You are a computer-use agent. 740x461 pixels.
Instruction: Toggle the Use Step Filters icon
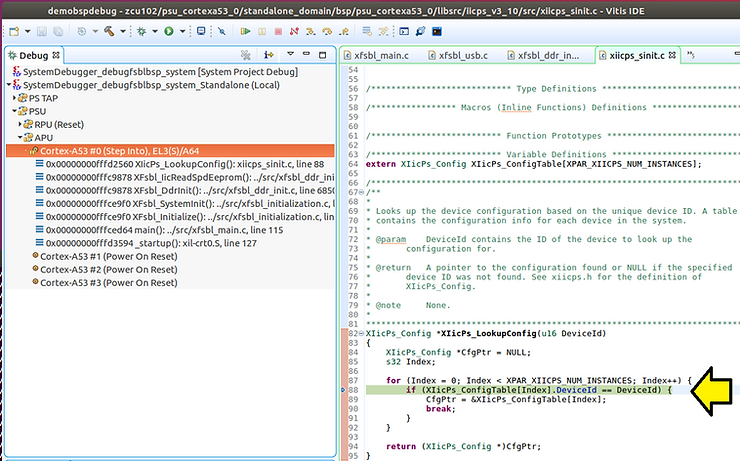point(383,31)
